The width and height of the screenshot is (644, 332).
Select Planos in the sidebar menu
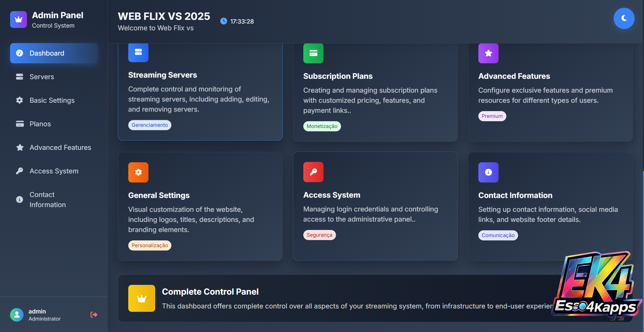click(x=40, y=124)
